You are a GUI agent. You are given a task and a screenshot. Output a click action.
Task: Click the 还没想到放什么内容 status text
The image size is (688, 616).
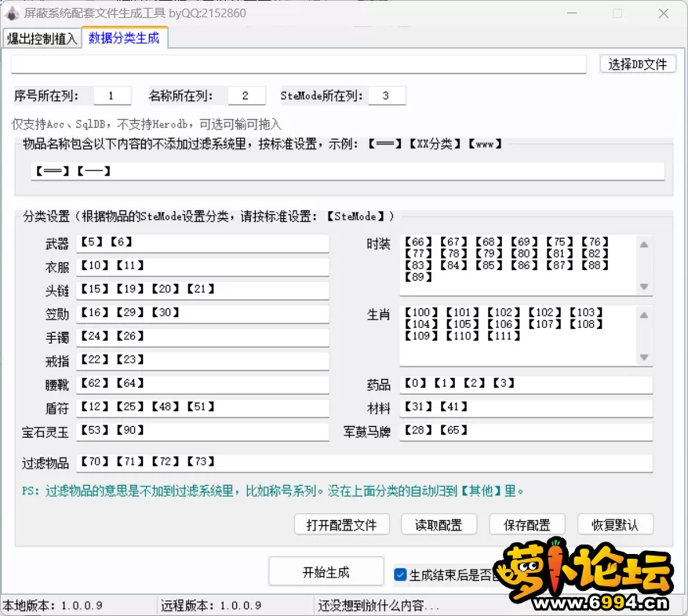pyautogui.click(x=379, y=606)
